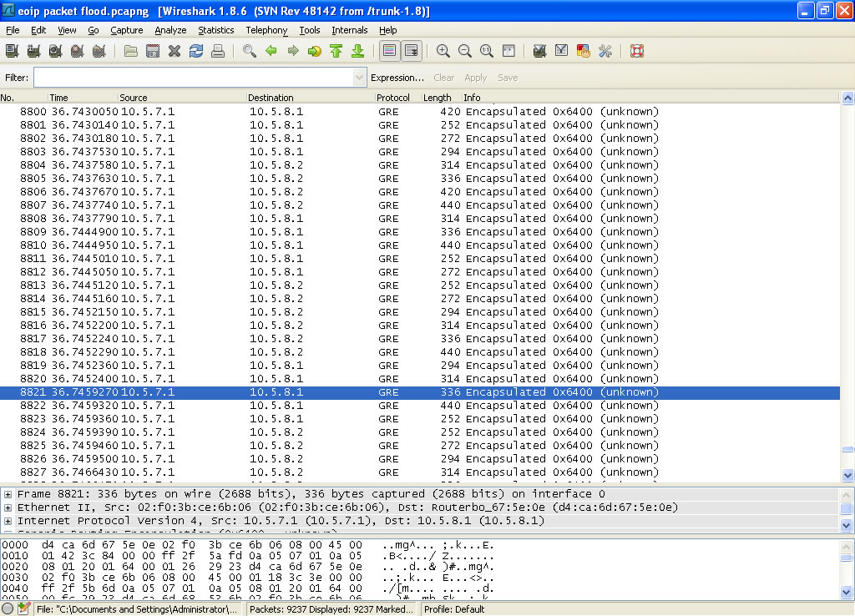Reload the capture file
Image resolution: width=855 pixels, height=616 pixels.
click(x=195, y=51)
